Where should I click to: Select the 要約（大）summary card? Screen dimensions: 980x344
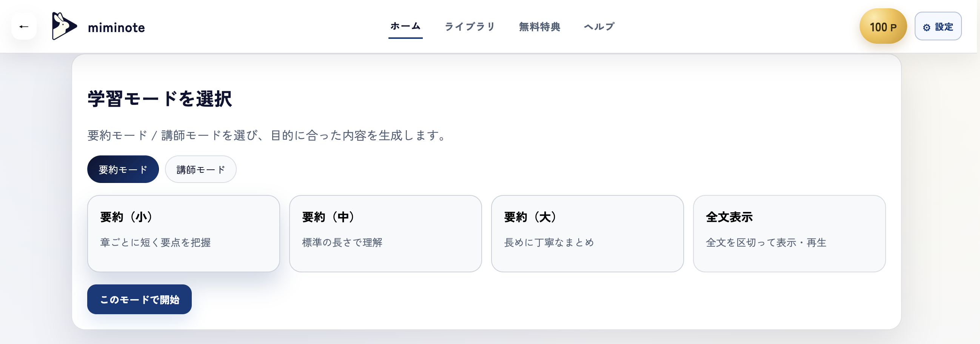coord(588,233)
